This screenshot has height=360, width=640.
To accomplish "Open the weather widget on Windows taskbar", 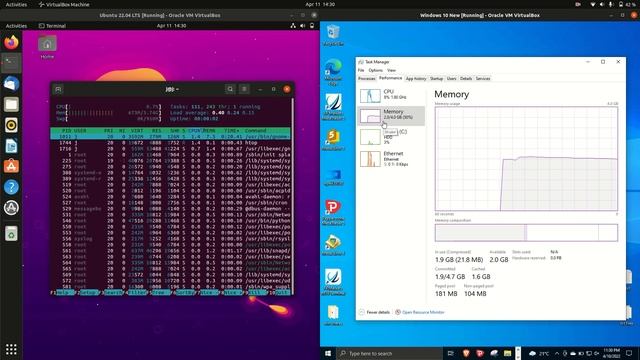I will [x=539, y=353].
